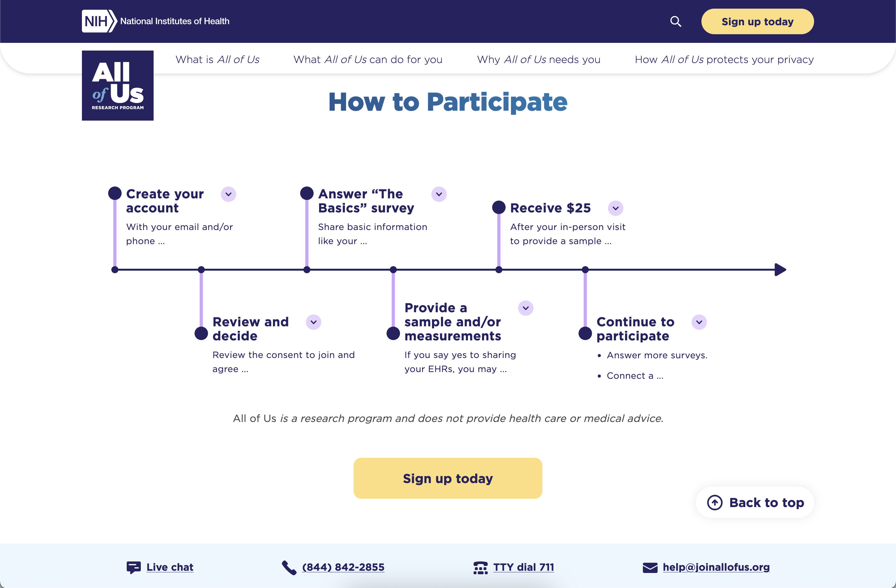This screenshot has height=588, width=896.
Task: Expand the "Receive $25" step details
Action: pyautogui.click(x=616, y=208)
